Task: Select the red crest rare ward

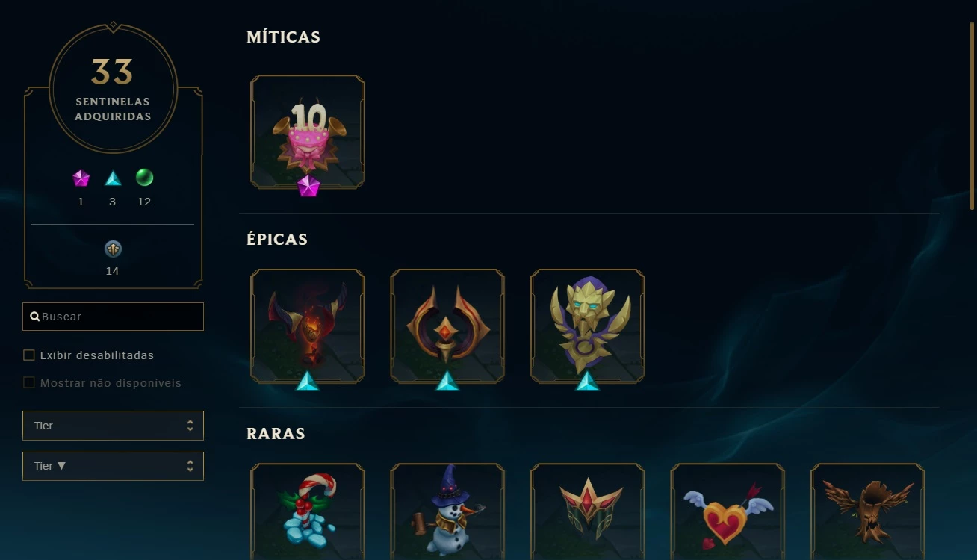Action: (587, 511)
